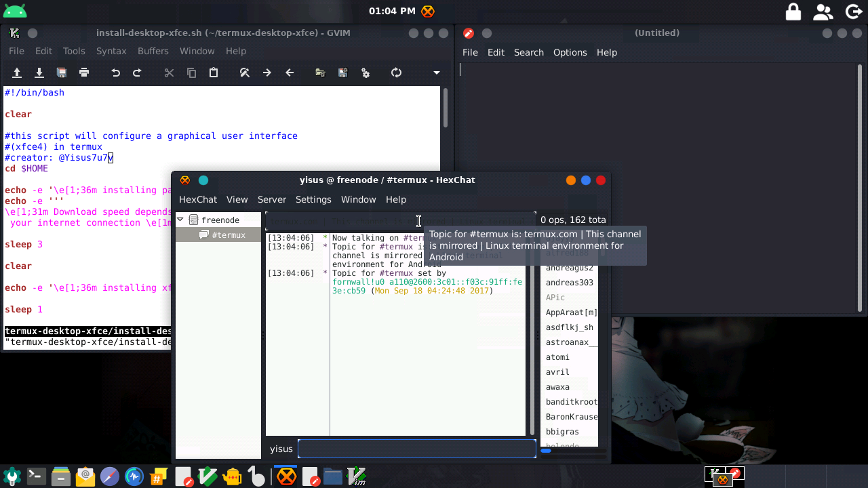Select user andreas303 in user list

pos(570,283)
